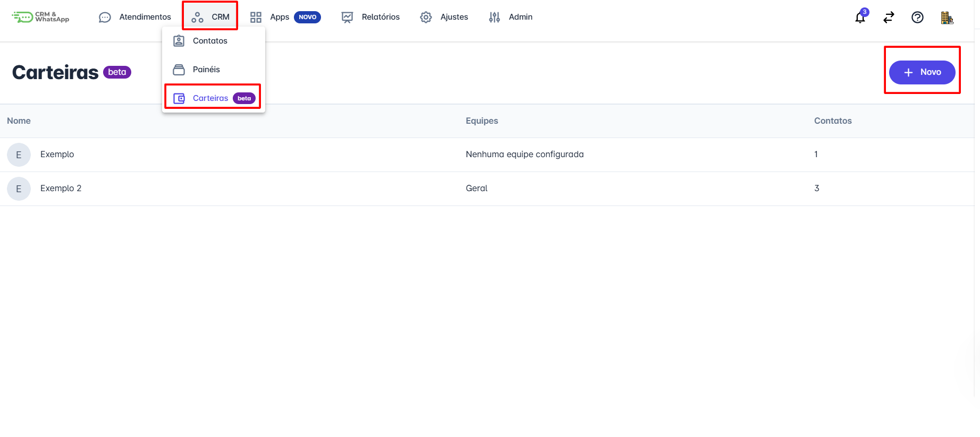
Task: Select Painéis from the CRM menu
Action: (x=206, y=70)
